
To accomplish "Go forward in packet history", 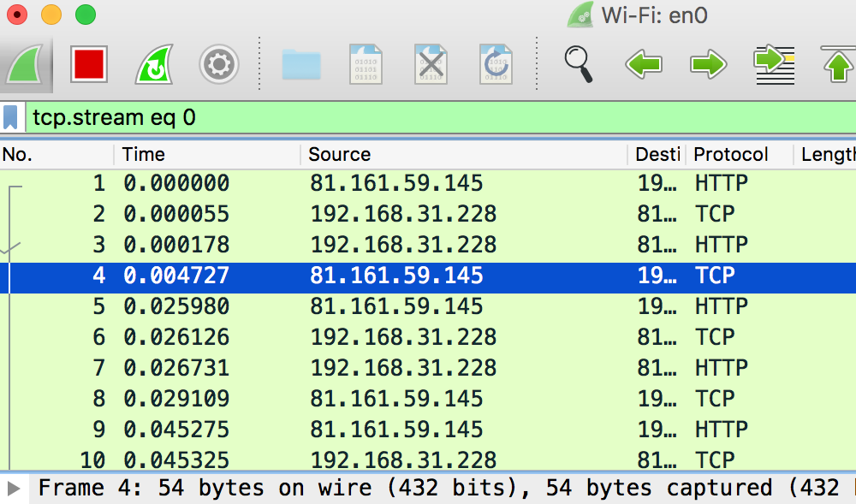I will tap(708, 65).
